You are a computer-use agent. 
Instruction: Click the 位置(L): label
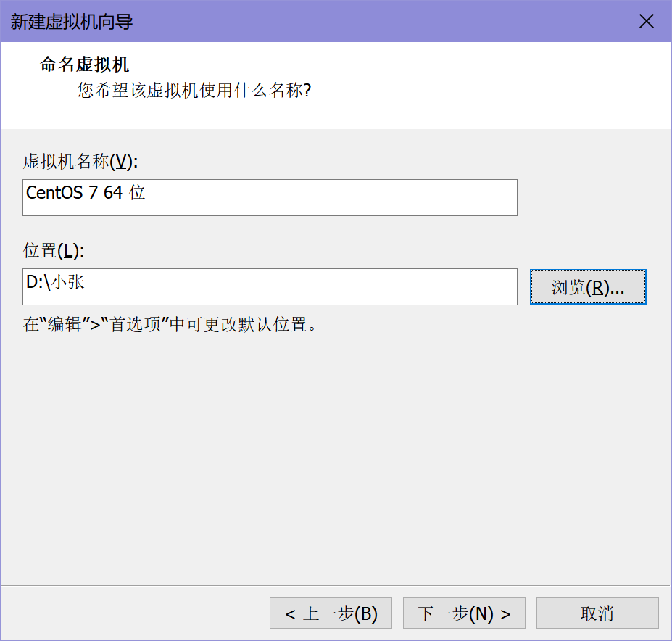point(53,250)
